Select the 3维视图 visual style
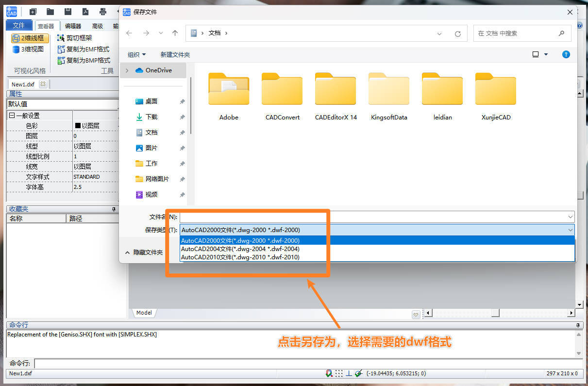 coord(29,49)
